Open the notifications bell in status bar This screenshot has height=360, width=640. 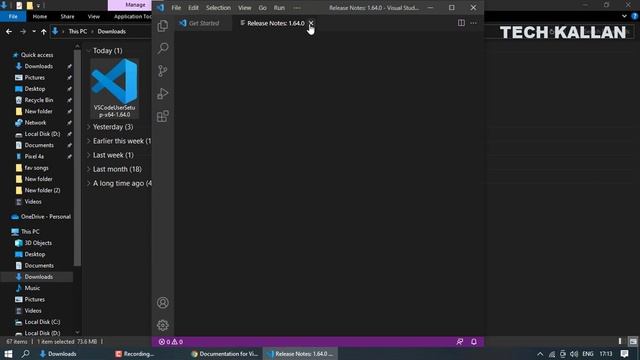click(474, 342)
